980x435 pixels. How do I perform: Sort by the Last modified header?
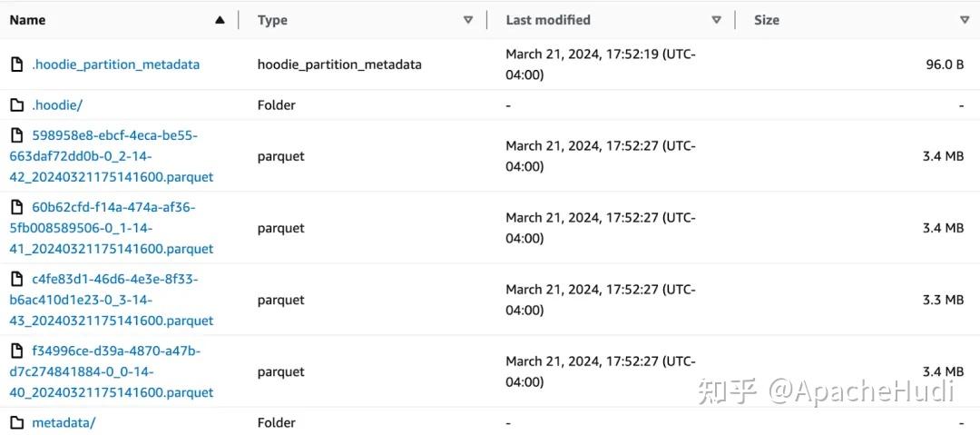point(548,20)
